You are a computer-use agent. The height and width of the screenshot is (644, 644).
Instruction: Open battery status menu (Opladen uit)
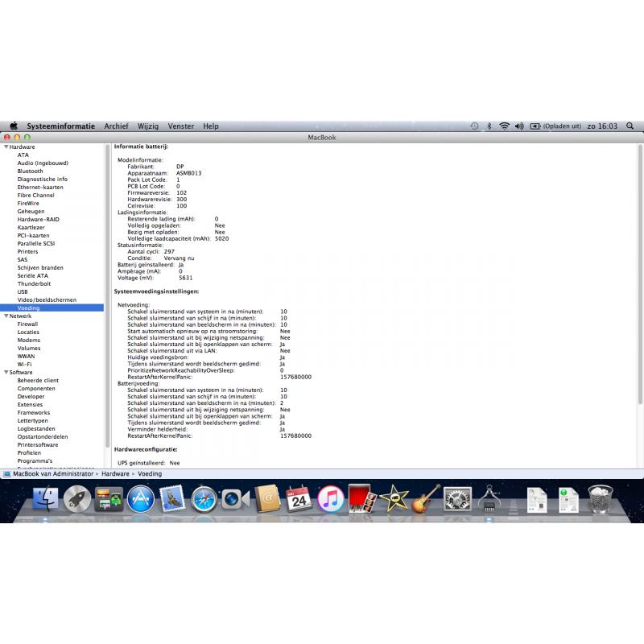coord(555,126)
